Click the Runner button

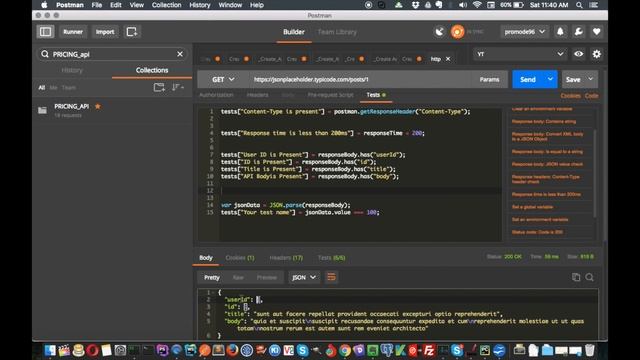point(73,31)
